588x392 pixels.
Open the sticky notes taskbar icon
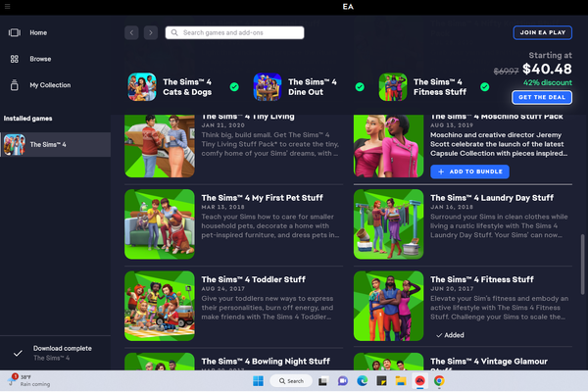pos(381,381)
